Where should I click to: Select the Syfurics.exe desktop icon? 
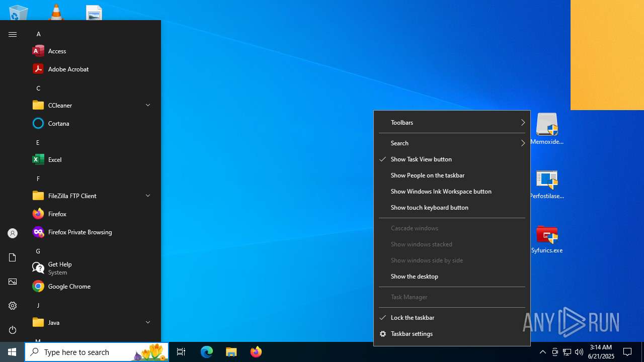click(547, 239)
